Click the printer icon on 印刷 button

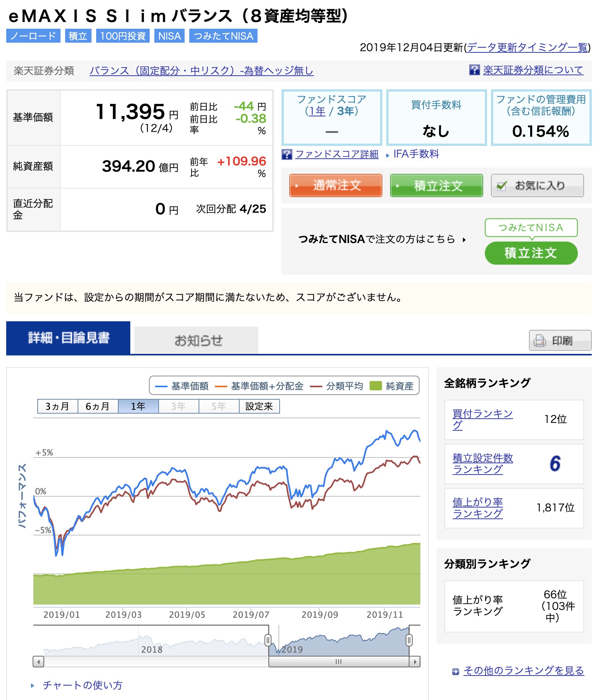[x=539, y=341]
